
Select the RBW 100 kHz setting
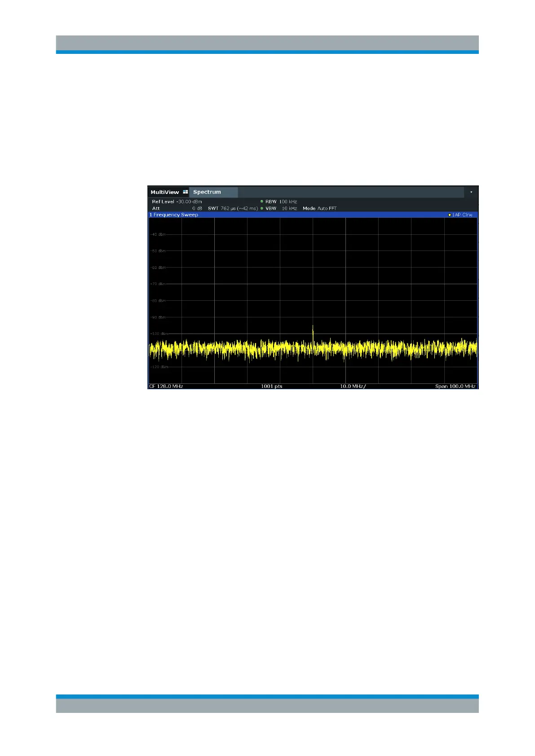pyautogui.click(x=281, y=202)
